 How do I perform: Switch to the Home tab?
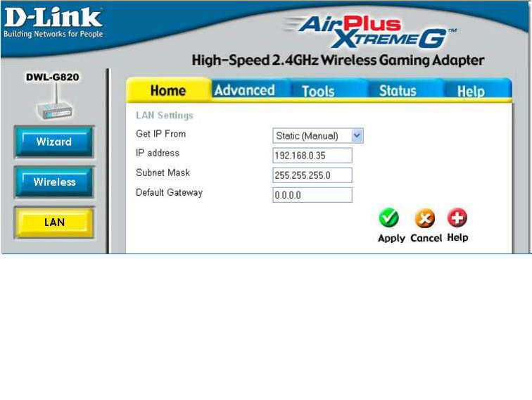pyautogui.click(x=168, y=90)
